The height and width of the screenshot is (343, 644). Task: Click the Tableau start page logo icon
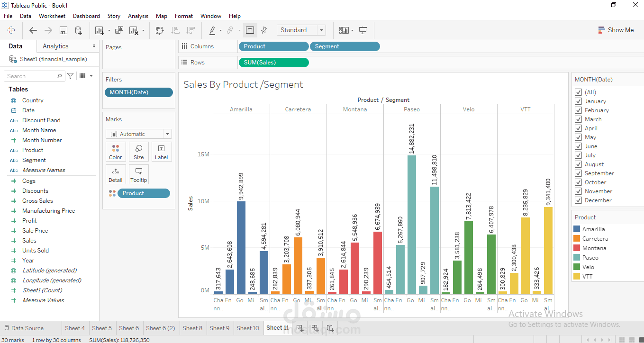pos(11,30)
